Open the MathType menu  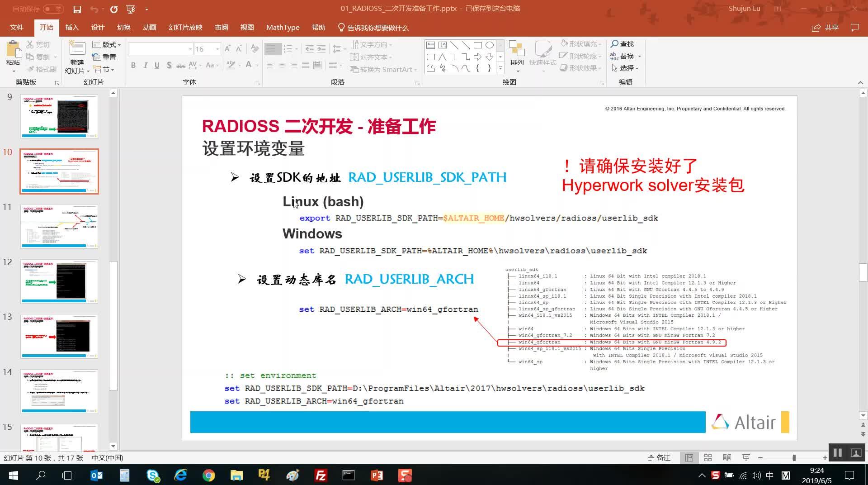(283, 28)
